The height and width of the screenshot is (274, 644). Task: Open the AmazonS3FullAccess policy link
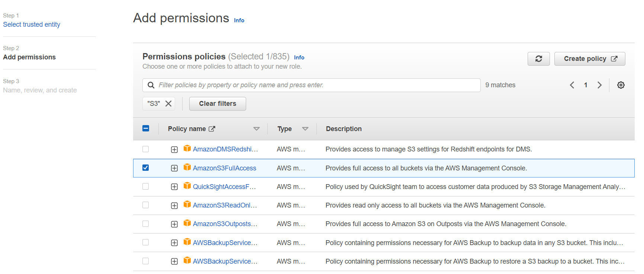click(x=225, y=168)
